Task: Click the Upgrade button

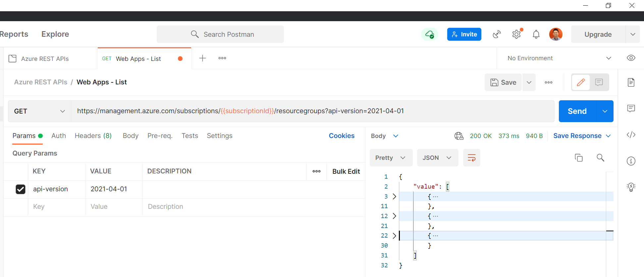Action: tap(598, 34)
